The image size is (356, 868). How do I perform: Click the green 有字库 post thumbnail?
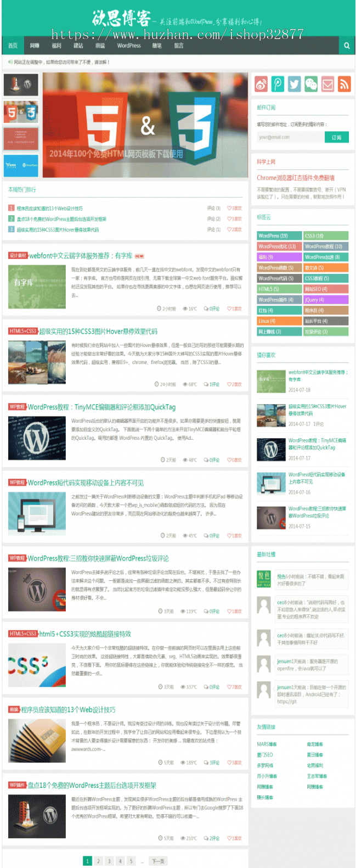click(37, 287)
